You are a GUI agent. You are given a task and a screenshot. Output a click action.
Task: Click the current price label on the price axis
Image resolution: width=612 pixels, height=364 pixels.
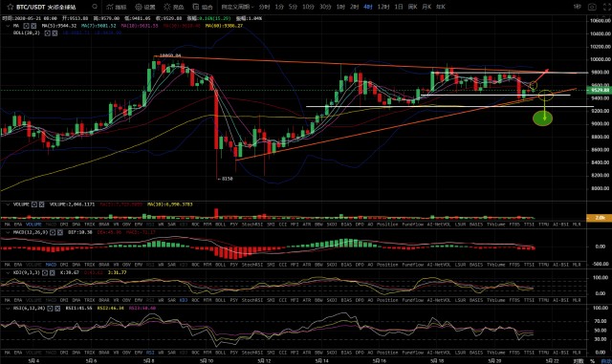click(601, 90)
